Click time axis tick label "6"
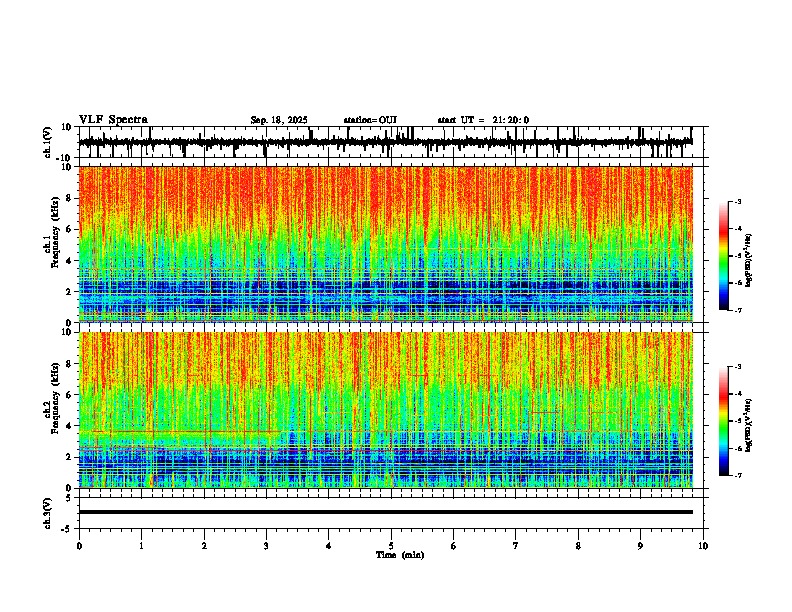 (x=453, y=546)
